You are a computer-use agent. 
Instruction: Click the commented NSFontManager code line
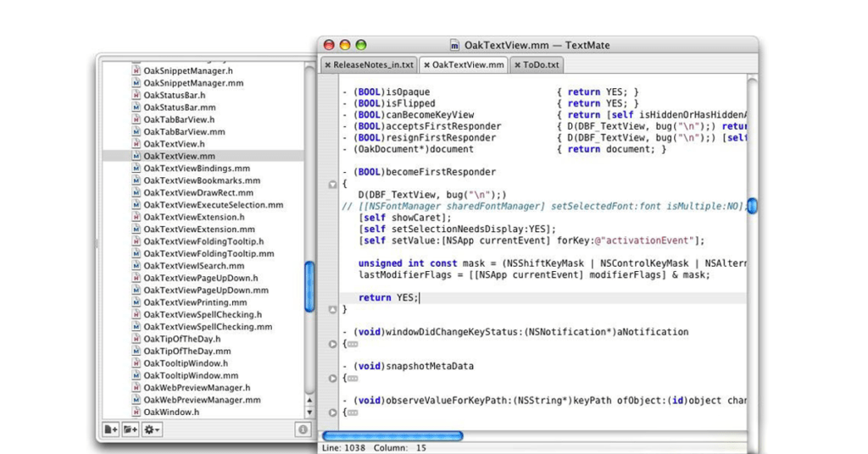pos(543,207)
